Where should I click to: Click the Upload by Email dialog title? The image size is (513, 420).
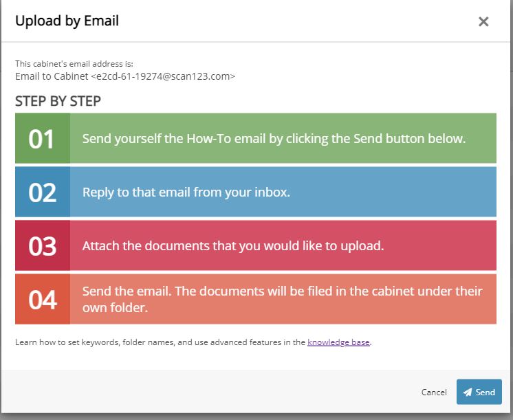(x=67, y=21)
